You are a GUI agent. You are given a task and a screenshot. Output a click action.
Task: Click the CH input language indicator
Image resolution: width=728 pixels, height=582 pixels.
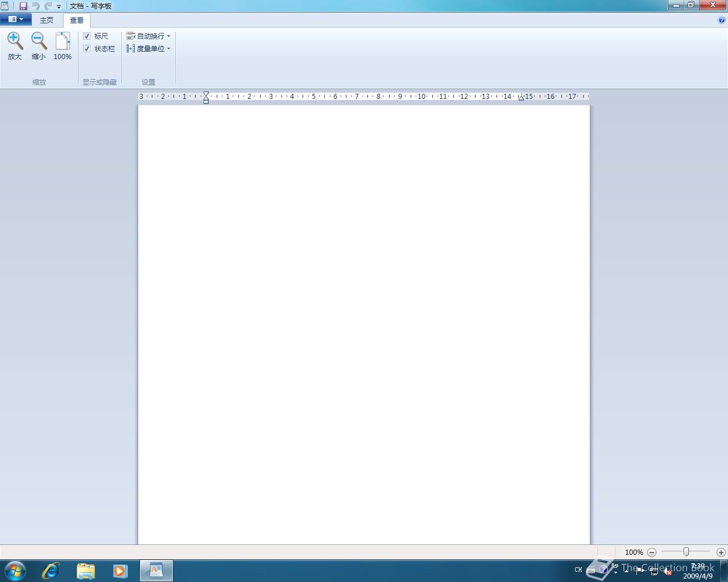[x=578, y=569]
